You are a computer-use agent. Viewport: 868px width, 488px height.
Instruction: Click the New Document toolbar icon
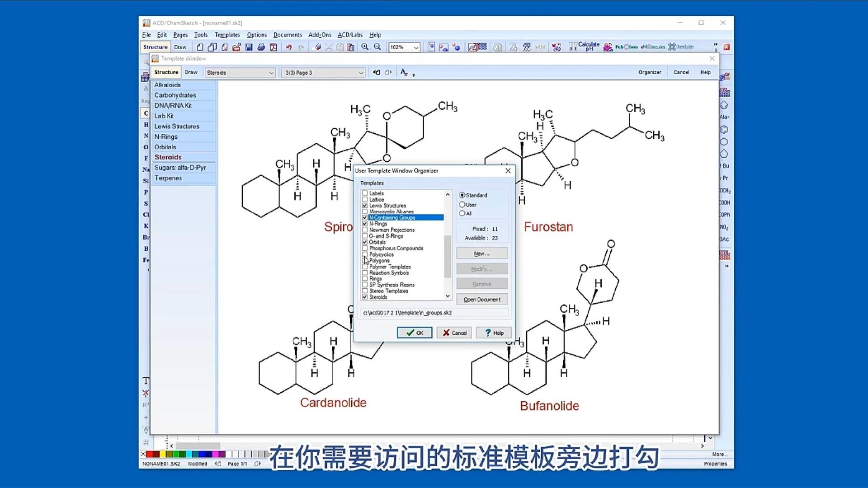pyautogui.click(x=200, y=47)
